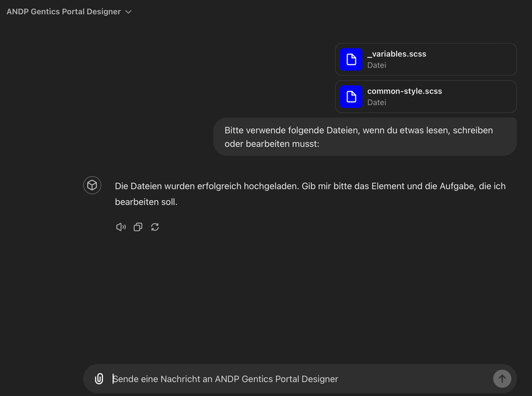Click the user message line 'oder bearbeiten musst:'
Image resolution: width=532 pixels, height=396 pixels.
tap(271, 144)
